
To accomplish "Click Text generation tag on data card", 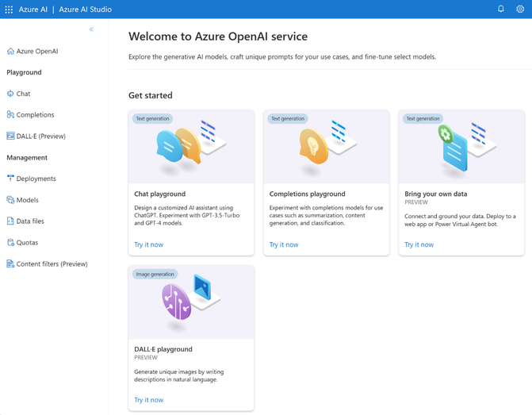I will pyautogui.click(x=423, y=118).
